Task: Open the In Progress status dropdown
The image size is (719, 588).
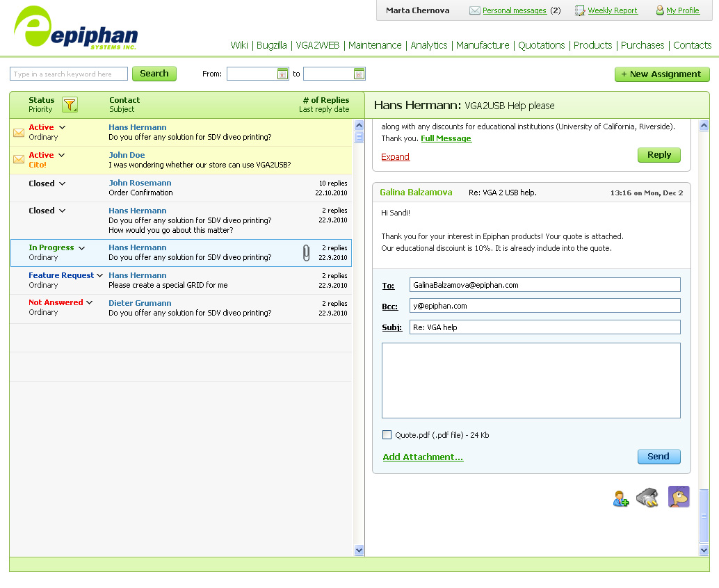Action: coord(81,248)
